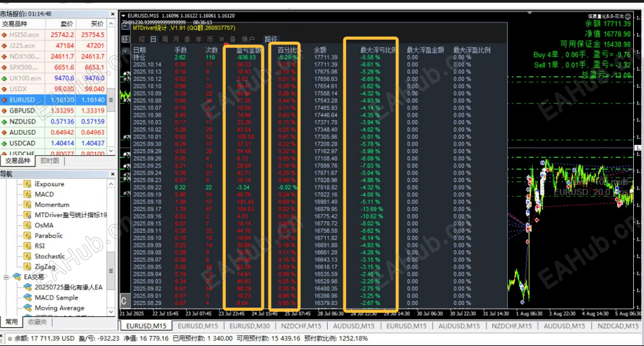Toggle the daily (日) statistics view
This screenshot has width=644, height=346.
[x=152, y=39]
